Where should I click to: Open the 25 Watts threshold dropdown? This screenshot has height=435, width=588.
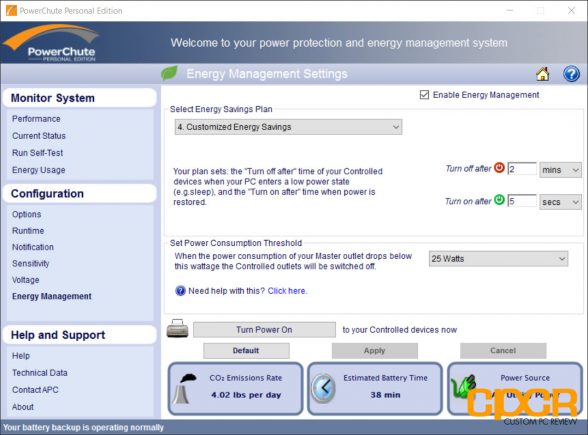(x=498, y=259)
